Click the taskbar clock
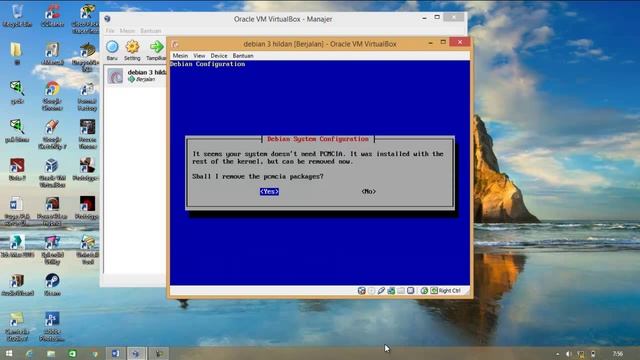 click(618, 353)
